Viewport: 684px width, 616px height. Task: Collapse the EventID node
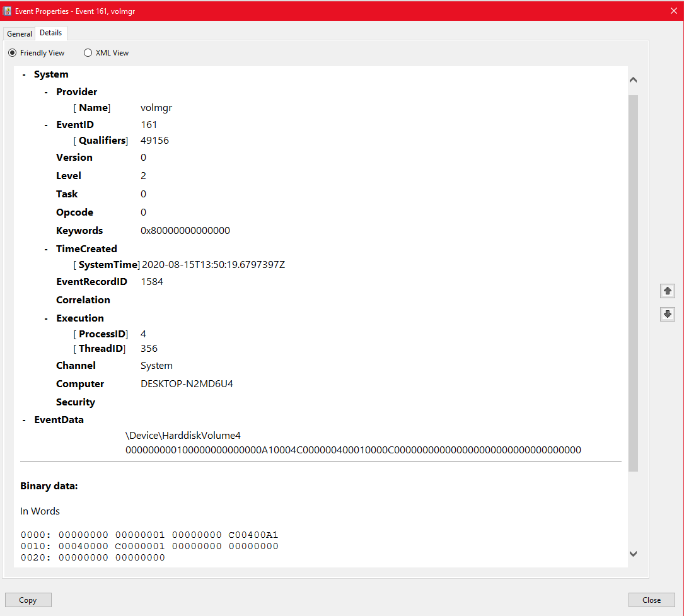pyautogui.click(x=46, y=125)
